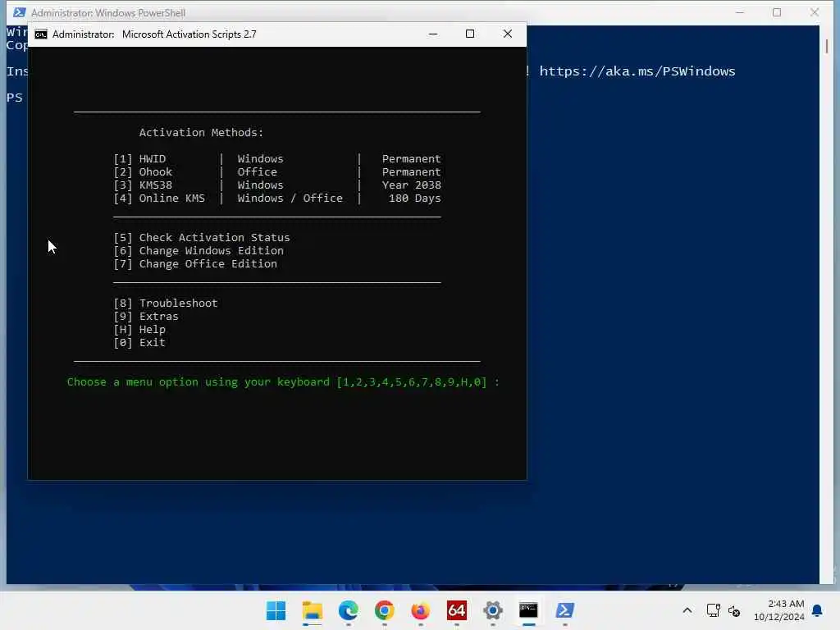Maximize the Microsoft Activation Scripts window

click(x=470, y=34)
